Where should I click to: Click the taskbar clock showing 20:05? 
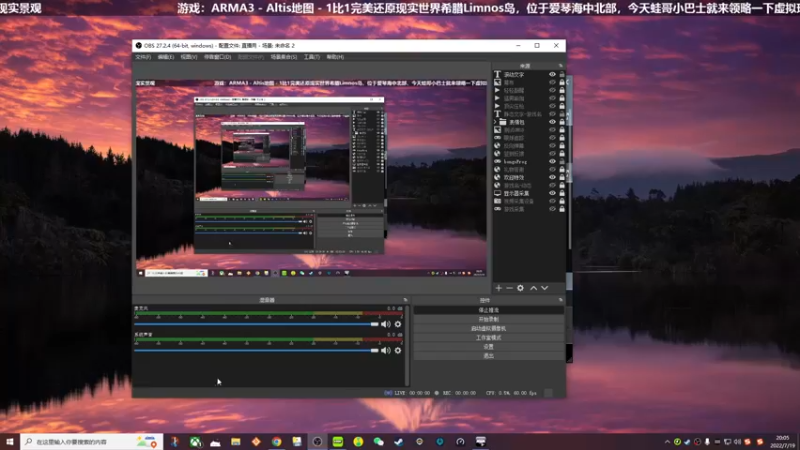pyautogui.click(x=783, y=442)
